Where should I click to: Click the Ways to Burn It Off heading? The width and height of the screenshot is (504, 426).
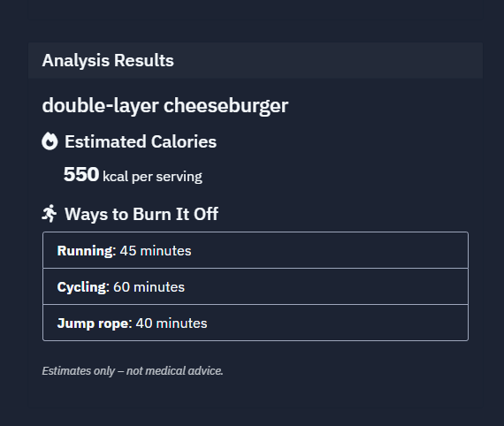pos(141,214)
